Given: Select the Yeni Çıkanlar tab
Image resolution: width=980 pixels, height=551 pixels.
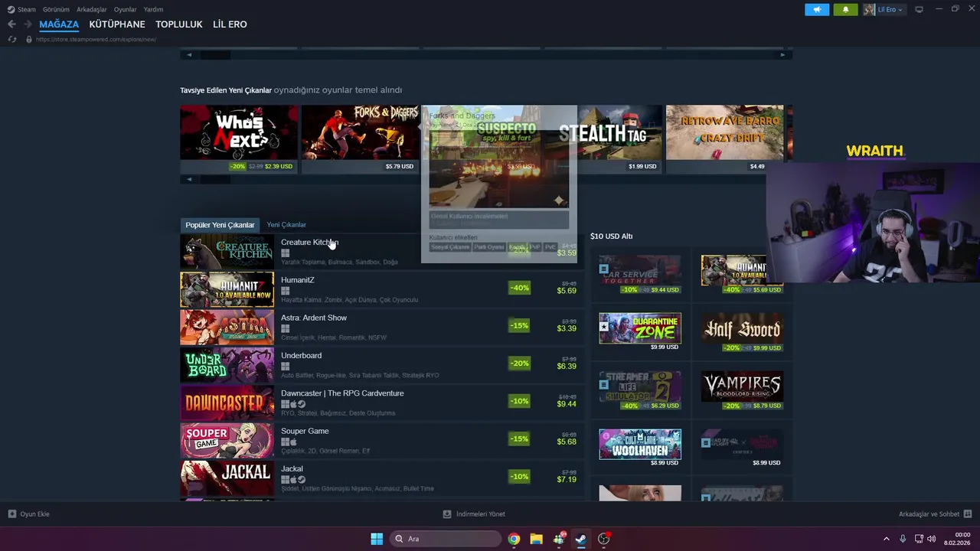Looking at the screenshot, I should (x=286, y=225).
